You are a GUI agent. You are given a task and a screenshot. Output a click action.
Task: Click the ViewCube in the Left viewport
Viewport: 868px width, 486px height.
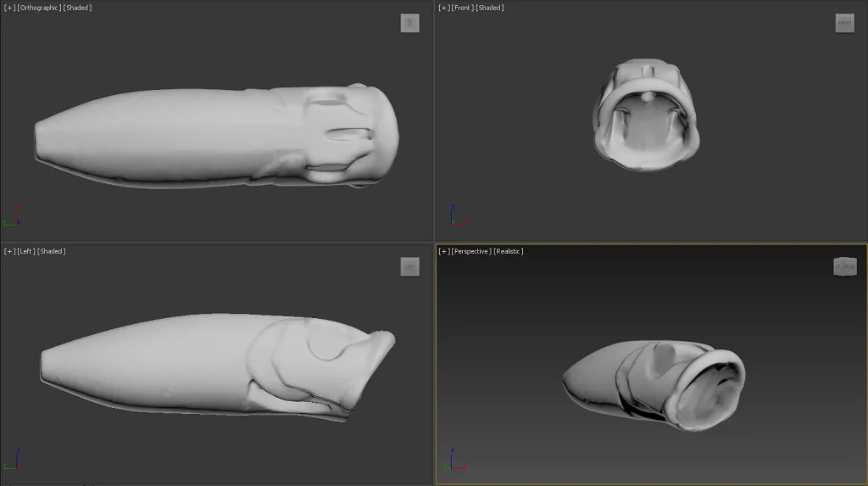click(410, 267)
